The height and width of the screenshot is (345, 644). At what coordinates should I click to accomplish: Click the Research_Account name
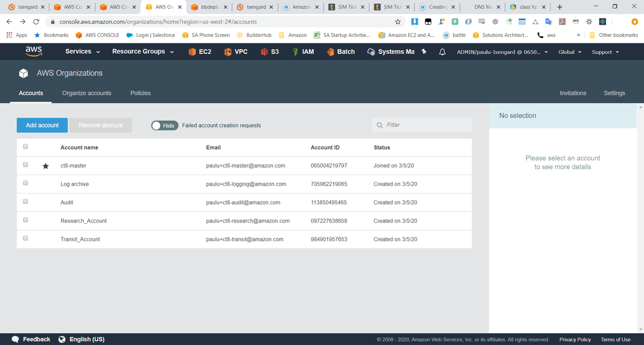84,221
